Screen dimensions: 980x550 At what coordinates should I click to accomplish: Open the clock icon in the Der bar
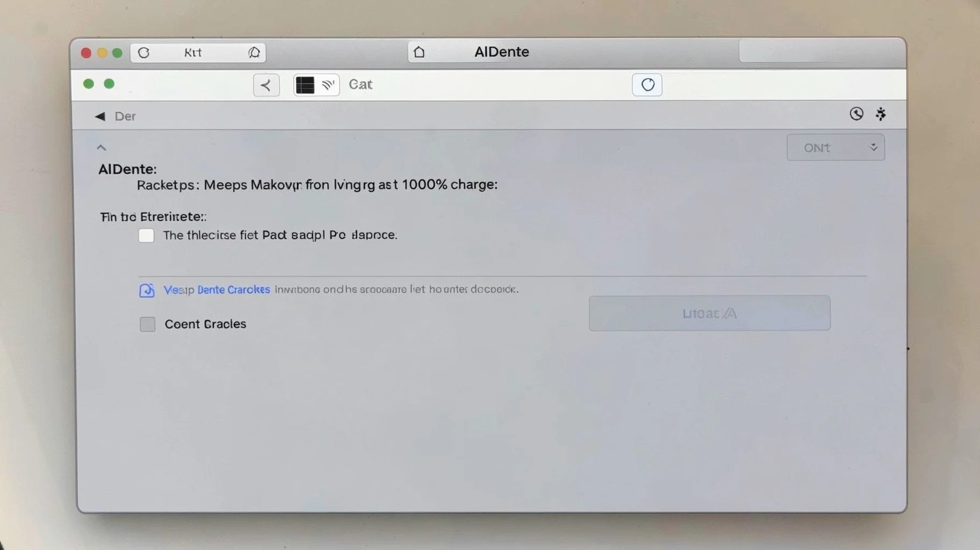point(856,114)
